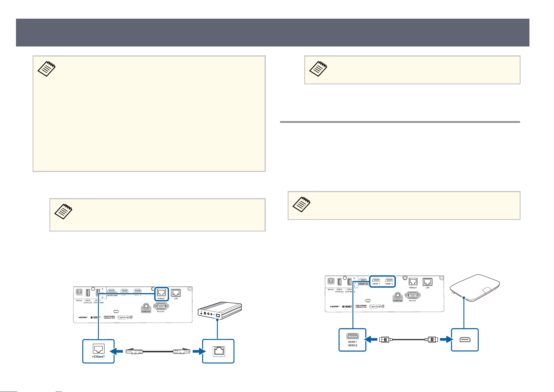Click the "HDMI Out" label in the streaming device diagram
The height and width of the screenshot is (392, 554).
pos(363,284)
